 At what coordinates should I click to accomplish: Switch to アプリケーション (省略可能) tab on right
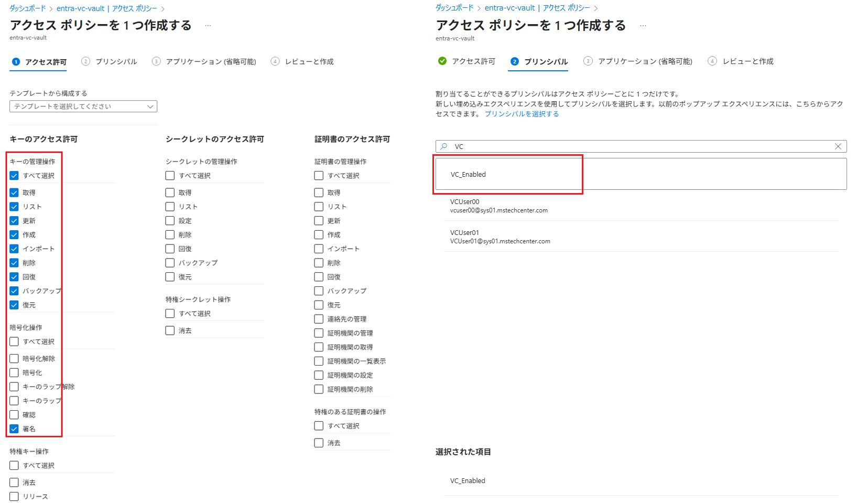click(x=645, y=61)
